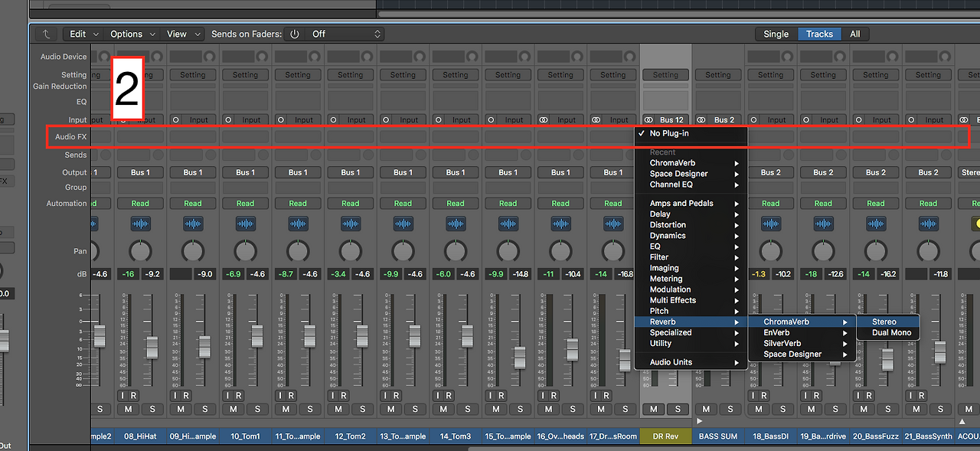Screen dimensions: 980x451
Task: Enable input monitoring (I) on 14_Tom3
Action: [436, 395]
